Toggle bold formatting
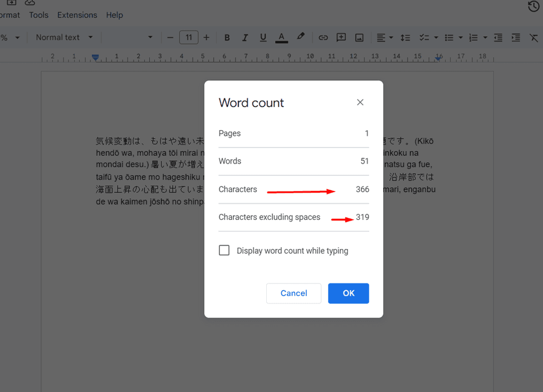Screen dimensions: 543x392 [227, 37]
